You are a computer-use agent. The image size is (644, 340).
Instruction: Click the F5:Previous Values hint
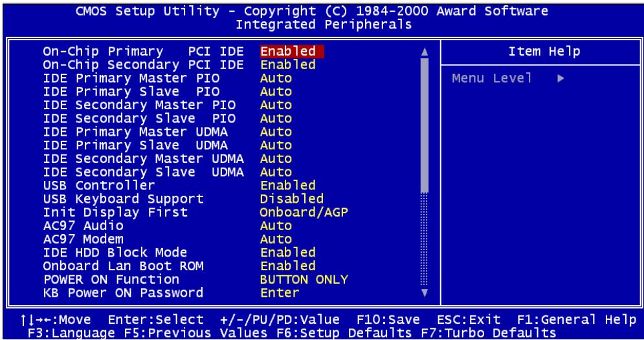[196, 333]
